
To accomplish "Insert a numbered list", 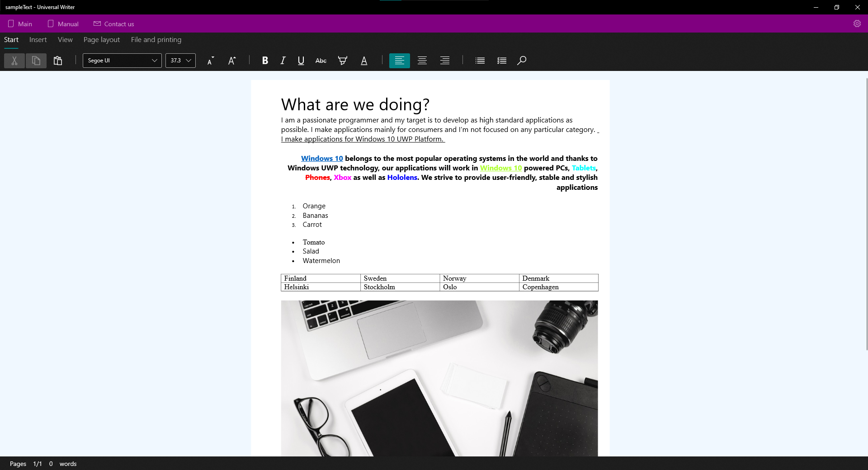I will (x=501, y=61).
